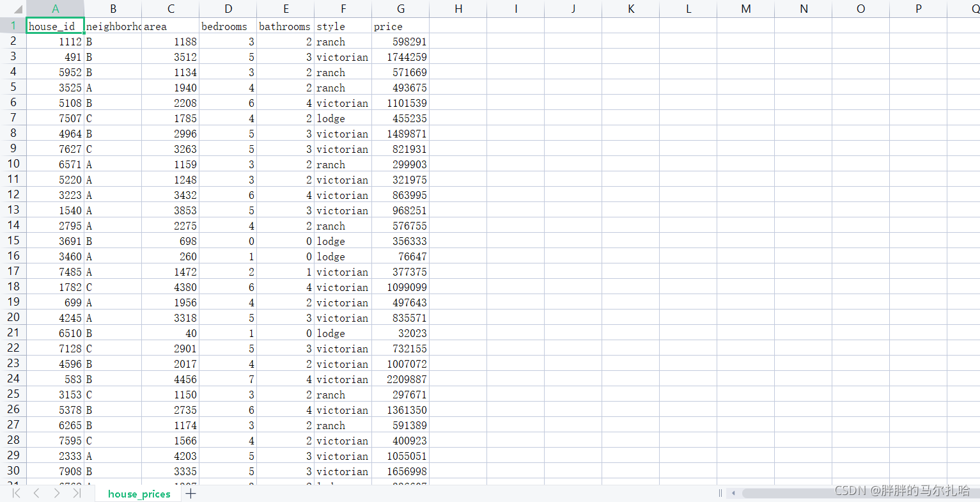Select column H header
This screenshot has width=980, height=502.
pos(458,9)
